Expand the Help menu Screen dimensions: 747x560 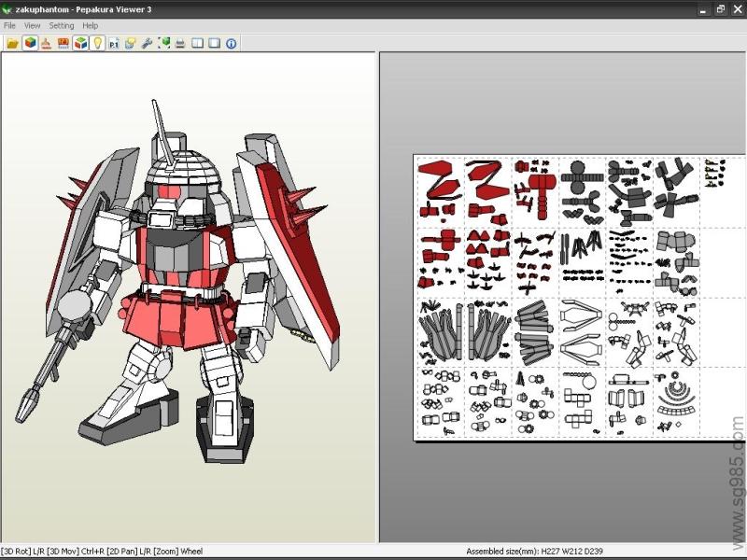90,26
